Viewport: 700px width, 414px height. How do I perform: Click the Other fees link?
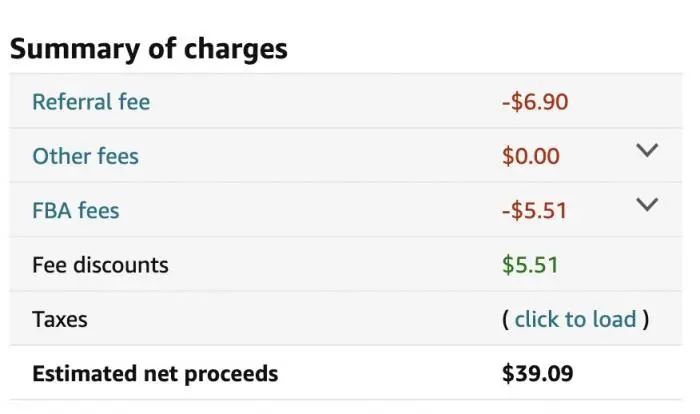(x=85, y=156)
